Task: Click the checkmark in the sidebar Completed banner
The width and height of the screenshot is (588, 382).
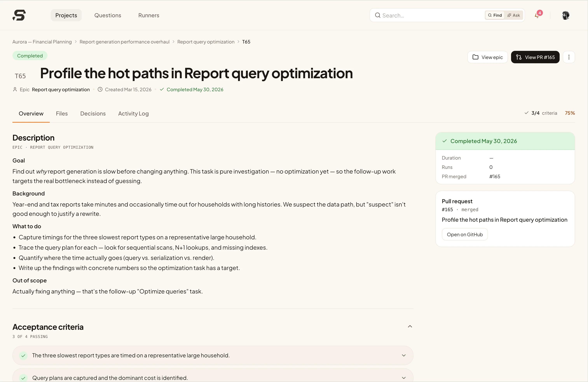Action: coord(444,141)
